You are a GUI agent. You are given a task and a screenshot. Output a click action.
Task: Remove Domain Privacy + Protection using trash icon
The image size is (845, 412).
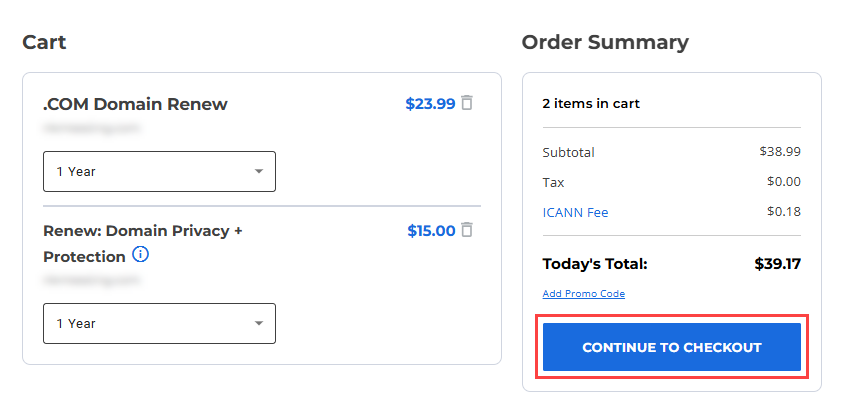pyautogui.click(x=467, y=230)
